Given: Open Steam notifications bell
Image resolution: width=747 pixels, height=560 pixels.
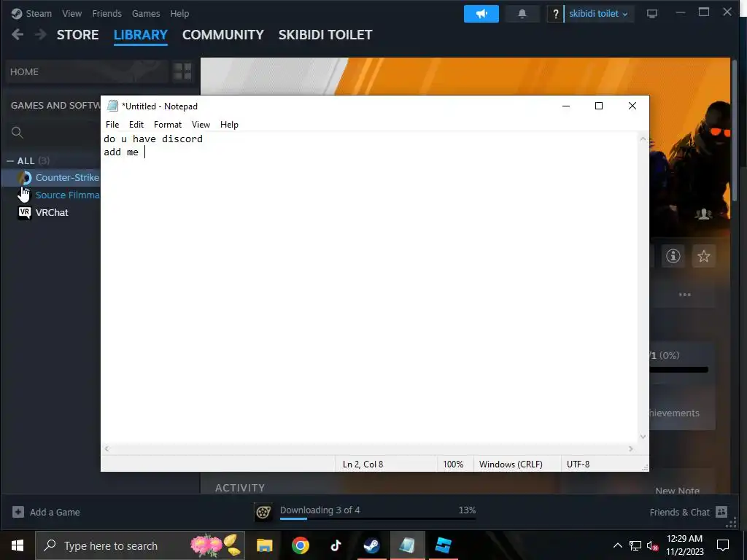Looking at the screenshot, I should coord(522,14).
